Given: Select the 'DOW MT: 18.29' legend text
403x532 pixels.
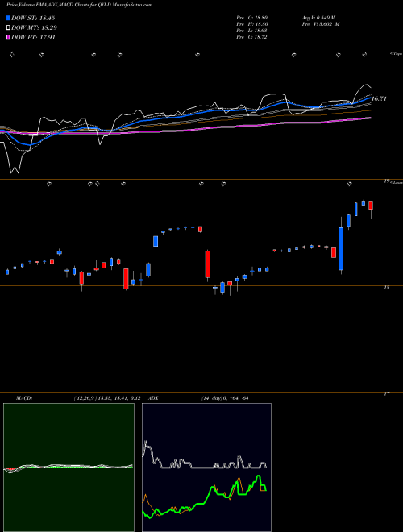Looking at the screenshot, I should 35,28.
